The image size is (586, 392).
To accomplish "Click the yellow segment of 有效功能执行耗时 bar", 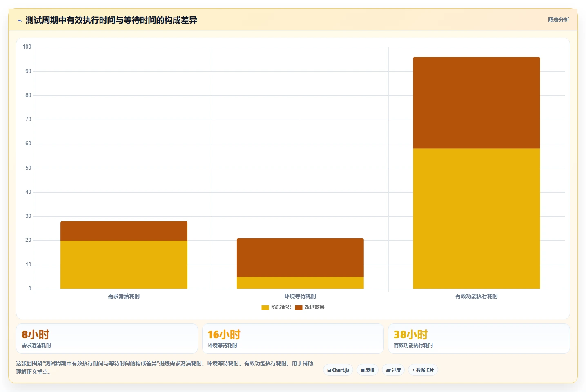I will [477, 219].
